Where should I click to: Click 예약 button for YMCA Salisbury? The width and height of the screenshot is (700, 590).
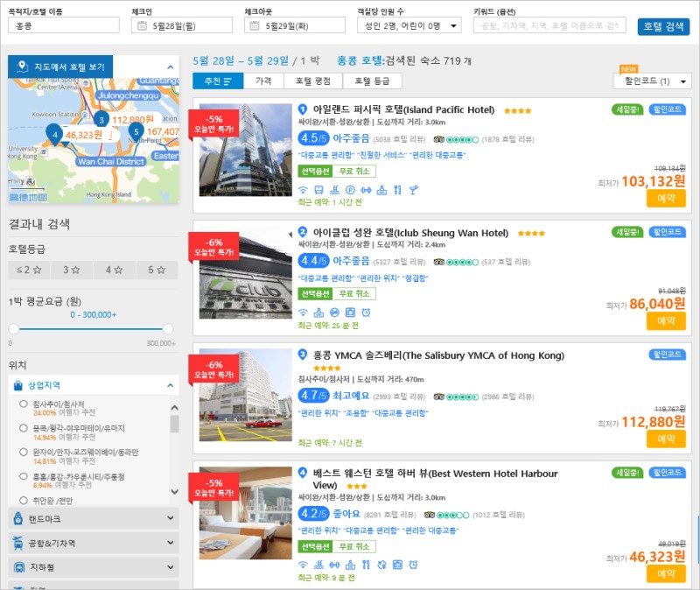pyautogui.click(x=666, y=439)
